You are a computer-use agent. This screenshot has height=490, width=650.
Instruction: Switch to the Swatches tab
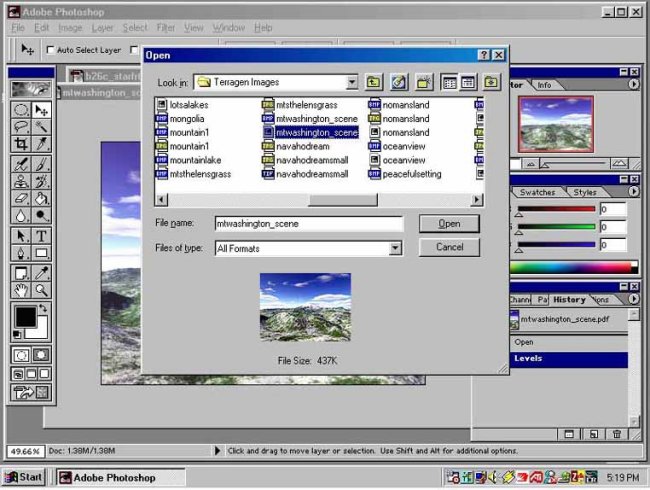[x=537, y=192]
